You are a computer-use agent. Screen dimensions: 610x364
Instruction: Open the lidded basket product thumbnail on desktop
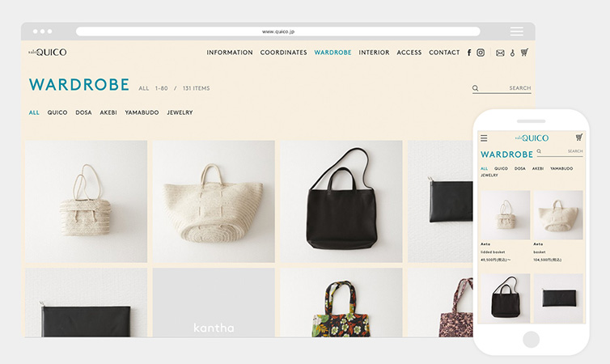point(86,201)
